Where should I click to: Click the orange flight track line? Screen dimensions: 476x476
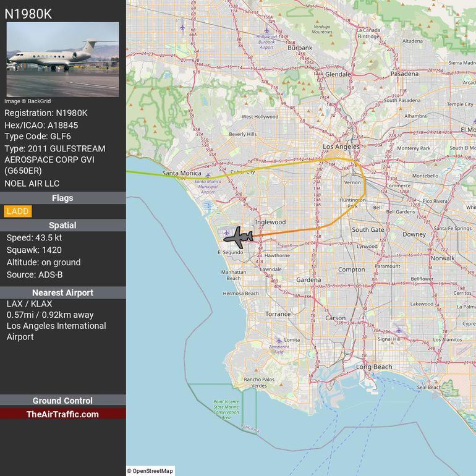coord(297,231)
